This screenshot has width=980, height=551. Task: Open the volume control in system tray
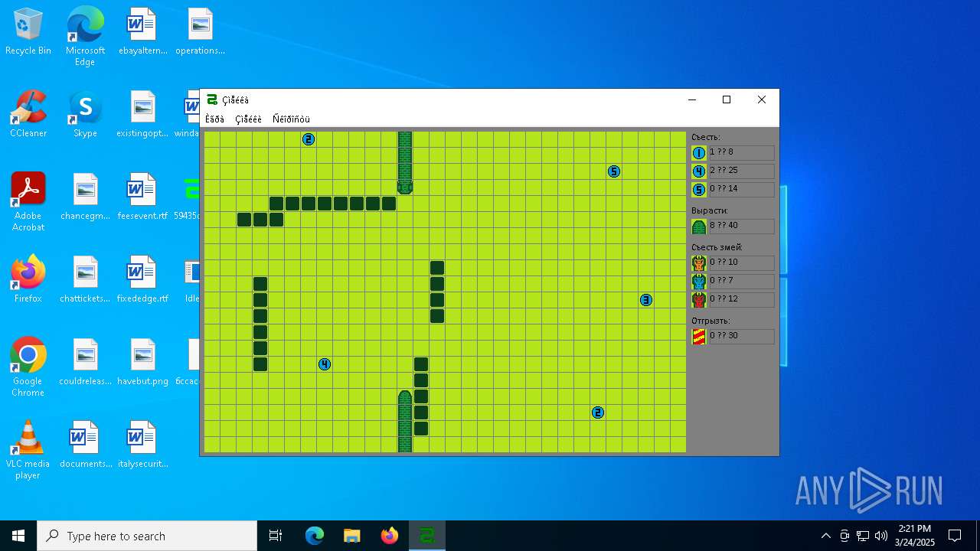(x=881, y=536)
